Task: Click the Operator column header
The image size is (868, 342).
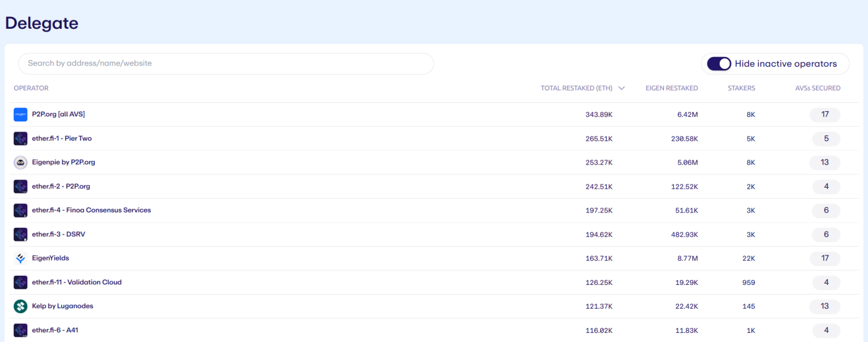Action: (x=31, y=88)
